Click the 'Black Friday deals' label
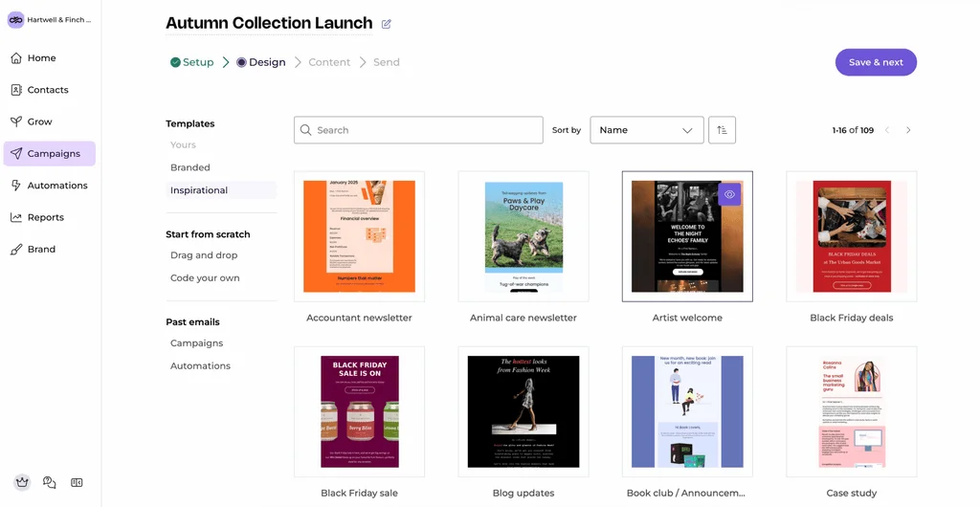The image size is (980, 507). 852,318
